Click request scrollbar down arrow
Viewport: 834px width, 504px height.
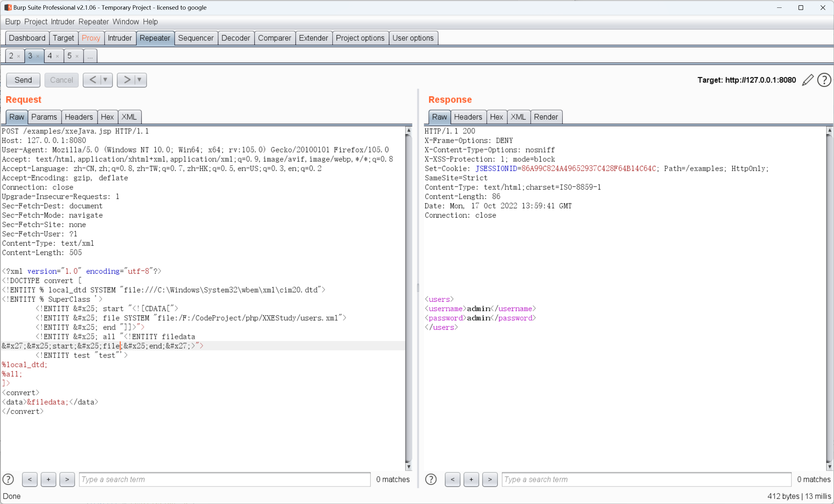point(409,467)
